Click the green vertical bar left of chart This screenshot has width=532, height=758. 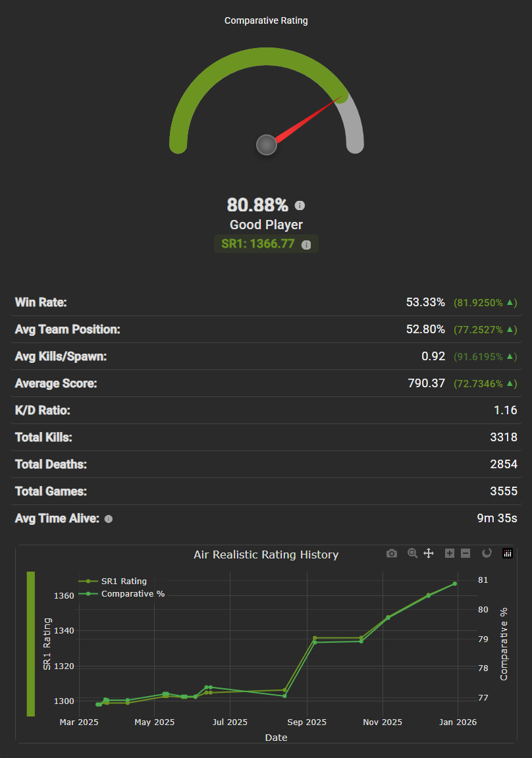(30, 644)
